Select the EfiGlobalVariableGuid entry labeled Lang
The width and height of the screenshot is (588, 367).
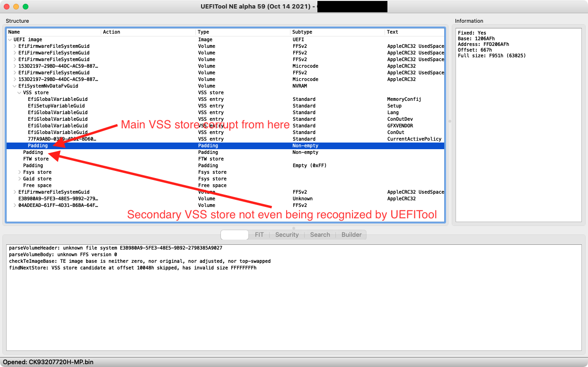click(x=226, y=113)
